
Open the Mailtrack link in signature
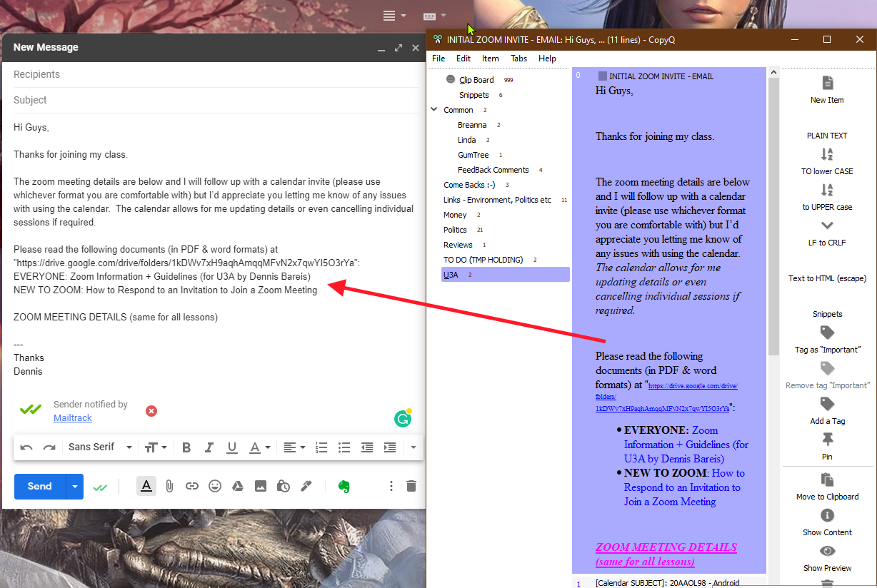pos(73,418)
